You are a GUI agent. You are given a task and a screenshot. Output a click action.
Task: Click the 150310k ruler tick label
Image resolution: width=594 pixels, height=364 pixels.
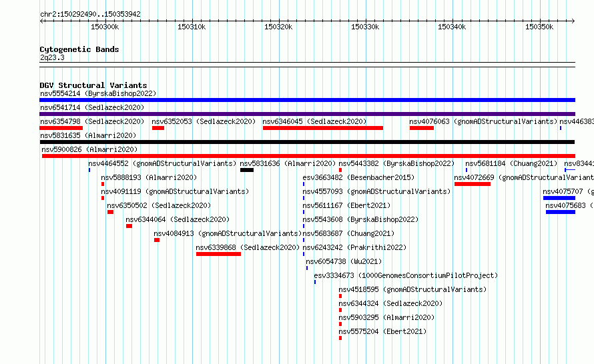coord(192,27)
